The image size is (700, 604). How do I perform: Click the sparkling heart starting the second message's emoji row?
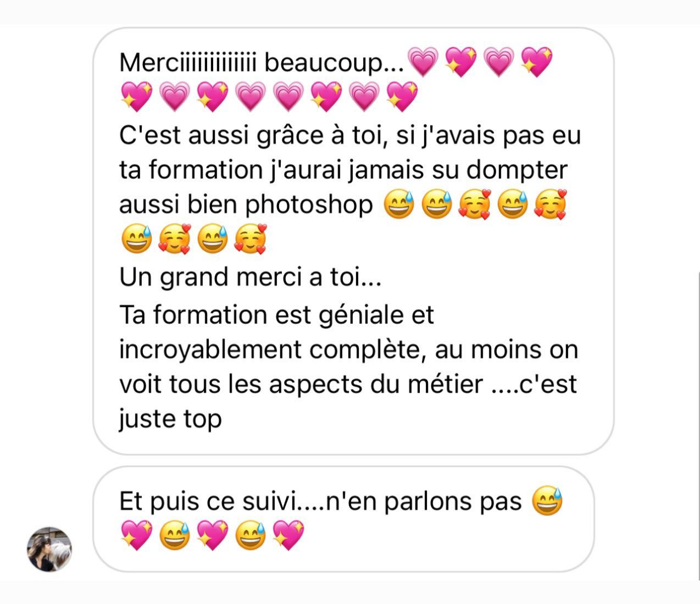[x=136, y=535]
